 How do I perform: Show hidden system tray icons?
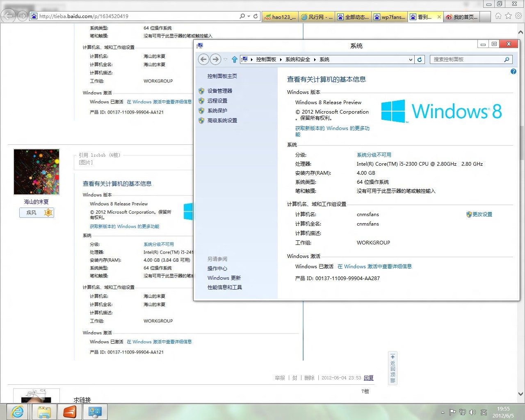(x=443, y=412)
